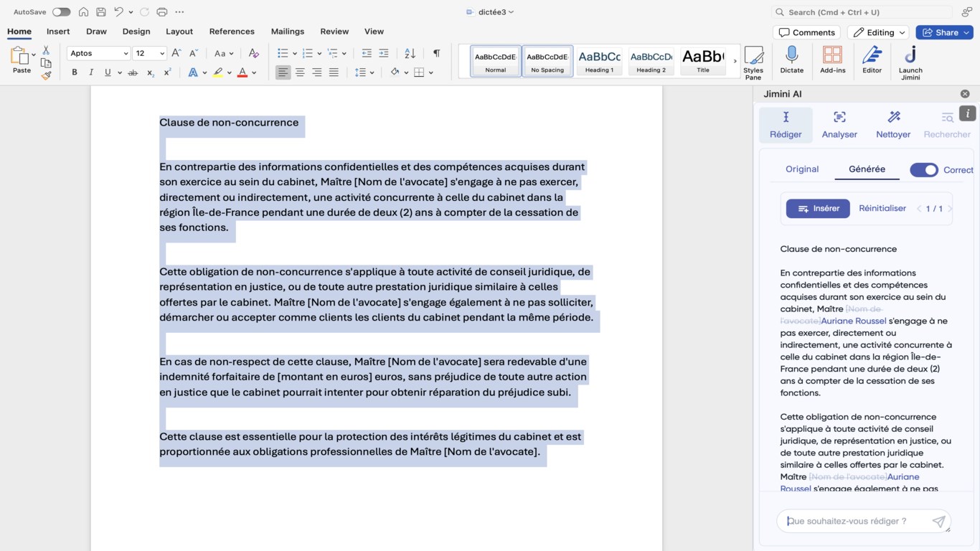This screenshot has width=980, height=551.
Task: Toggle italic formatting
Action: (x=91, y=72)
